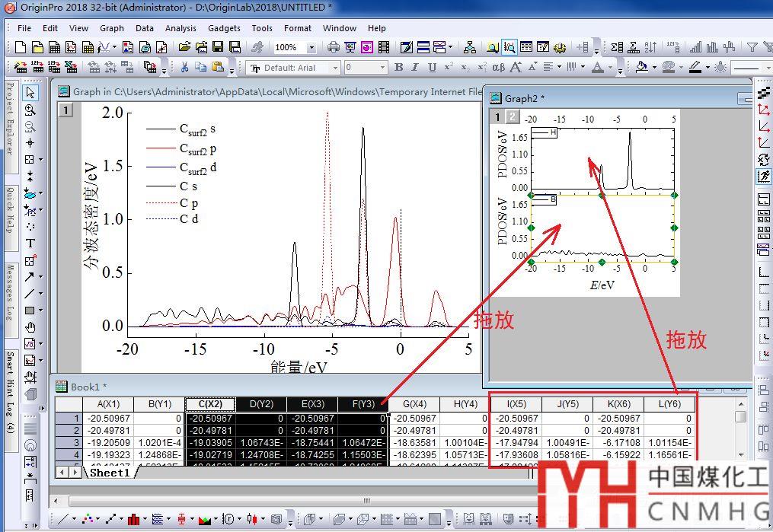Switch to the Sheet1 worksheet tab
Viewport: 773px width, 532px height.
[110, 473]
